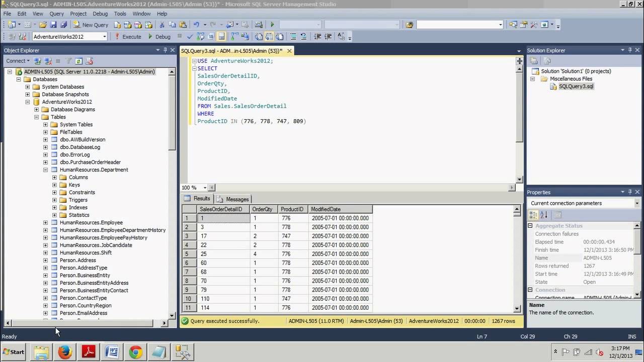Click the Object Explorer vertical scrollbar
This screenshot has height=362, width=644.
(172, 194)
